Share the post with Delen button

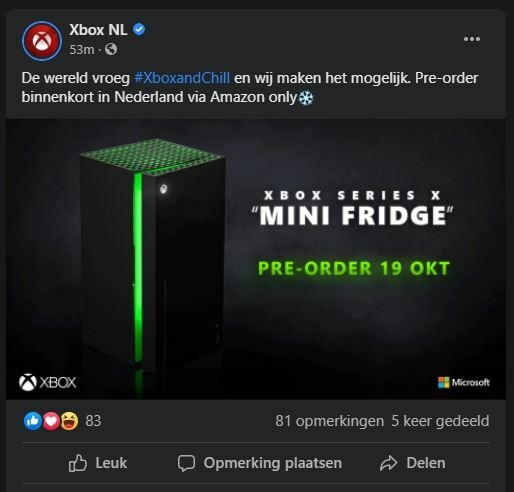coord(413,463)
